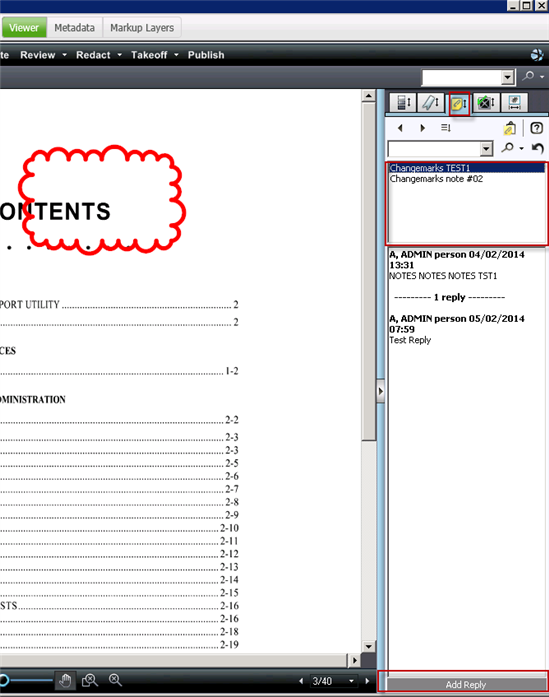This screenshot has height=697, width=549.
Task: Click the copy changemarks clipboard icon
Action: pos(509,128)
